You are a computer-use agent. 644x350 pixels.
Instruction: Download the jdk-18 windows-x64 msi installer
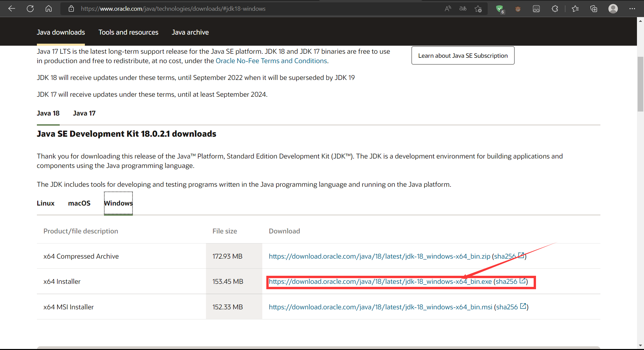click(x=381, y=307)
